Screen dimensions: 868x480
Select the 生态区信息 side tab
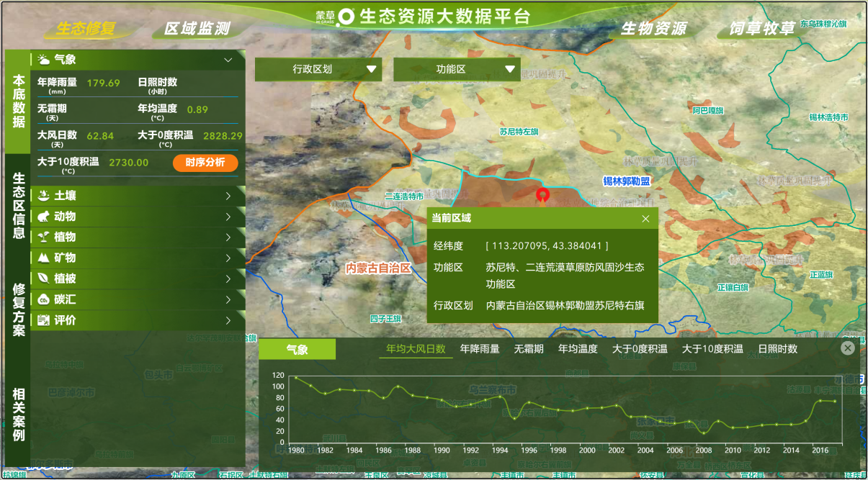pyautogui.click(x=18, y=207)
